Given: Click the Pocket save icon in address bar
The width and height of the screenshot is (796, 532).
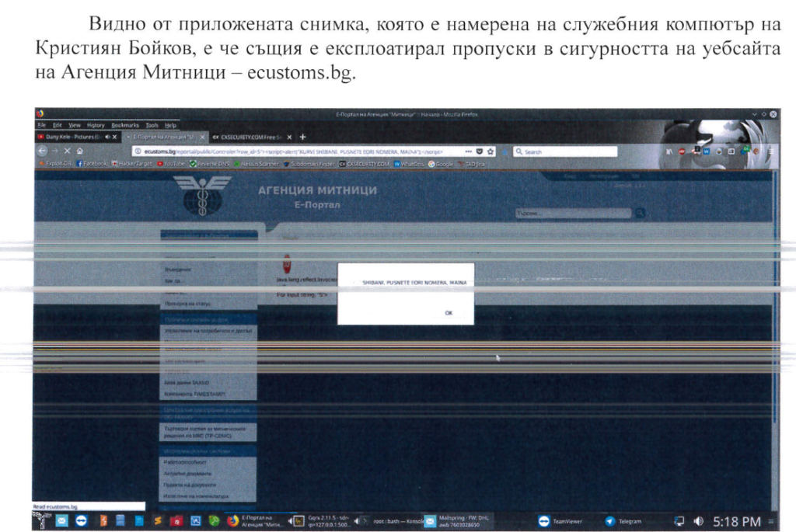Looking at the screenshot, I should (479, 151).
